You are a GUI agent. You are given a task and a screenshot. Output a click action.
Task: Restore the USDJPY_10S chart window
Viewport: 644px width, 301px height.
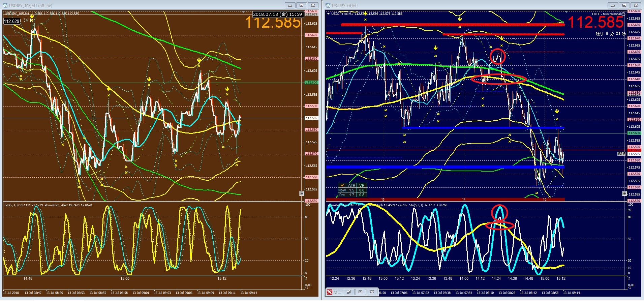(301, 5)
